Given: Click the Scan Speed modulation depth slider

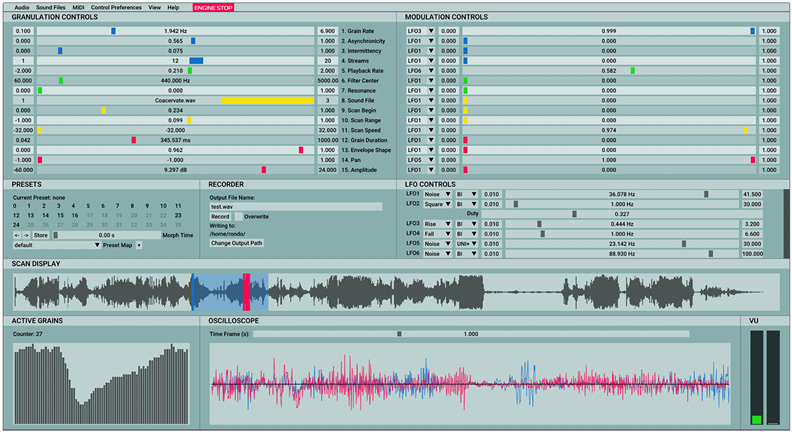Looking at the screenshot, I should coord(609,130).
